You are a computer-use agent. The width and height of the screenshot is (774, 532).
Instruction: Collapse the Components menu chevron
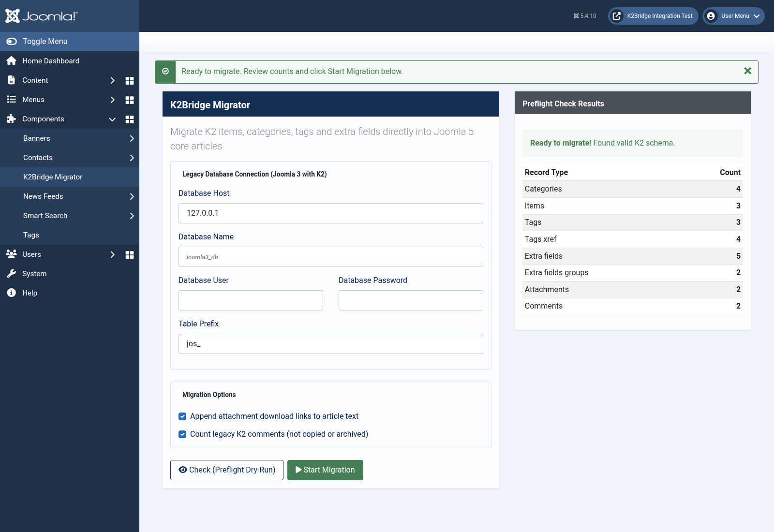pos(112,119)
